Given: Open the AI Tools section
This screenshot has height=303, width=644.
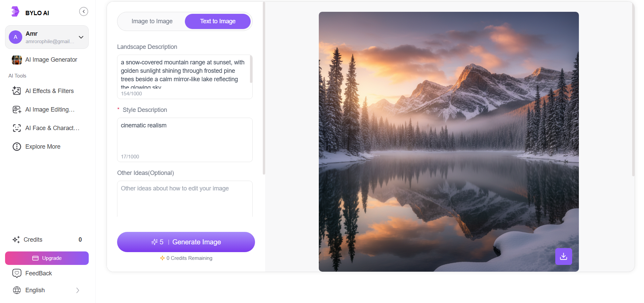Looking at the screenshot, I should pyautogui.click(x=17, y=75).
